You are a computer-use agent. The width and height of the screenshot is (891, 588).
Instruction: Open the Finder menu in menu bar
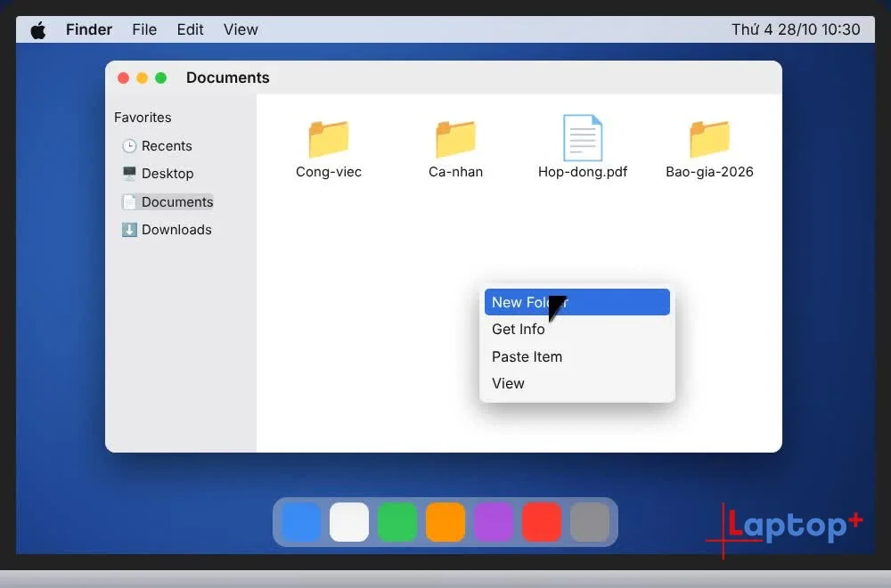tap(88, 29)
